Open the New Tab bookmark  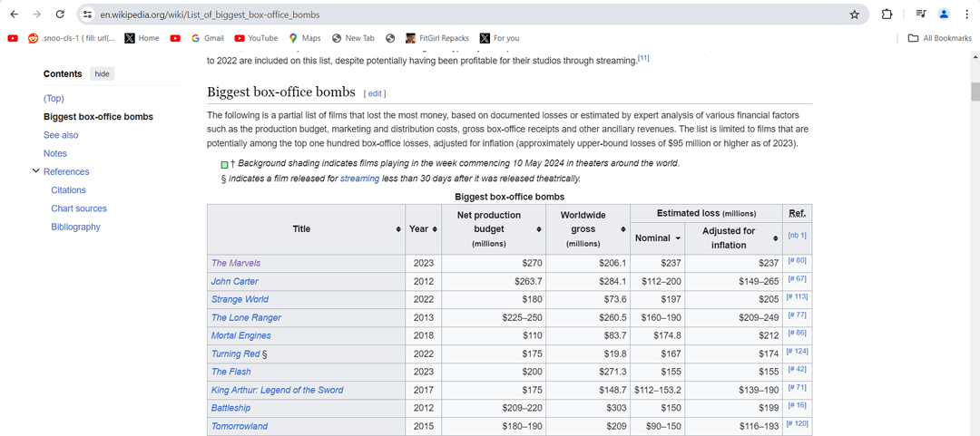[353, 38]
